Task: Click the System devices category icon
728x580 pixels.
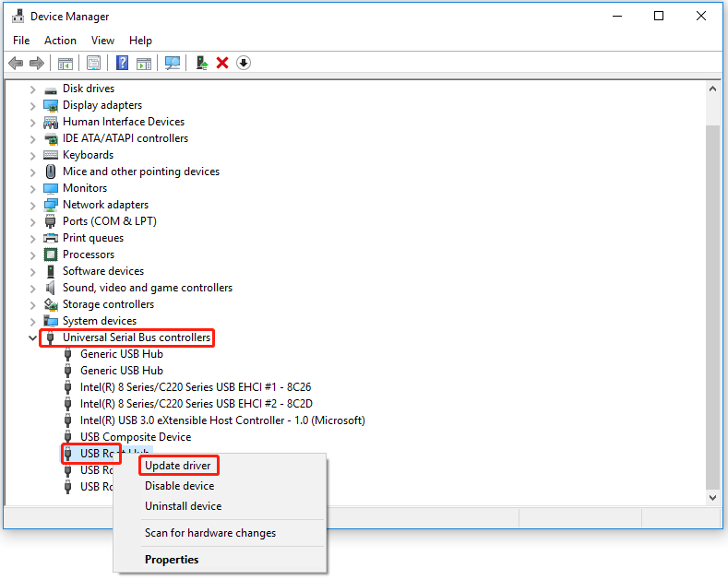Action: pos(51,321)
